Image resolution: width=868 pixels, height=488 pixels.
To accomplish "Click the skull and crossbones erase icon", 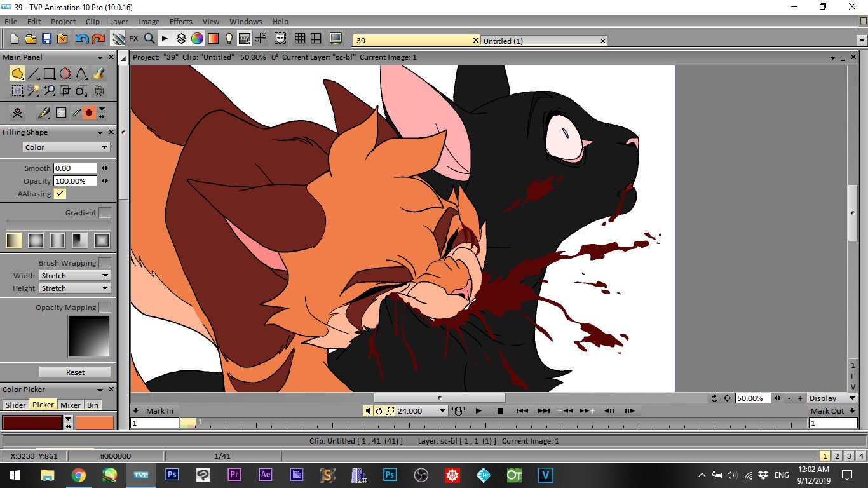I will 17,113.
